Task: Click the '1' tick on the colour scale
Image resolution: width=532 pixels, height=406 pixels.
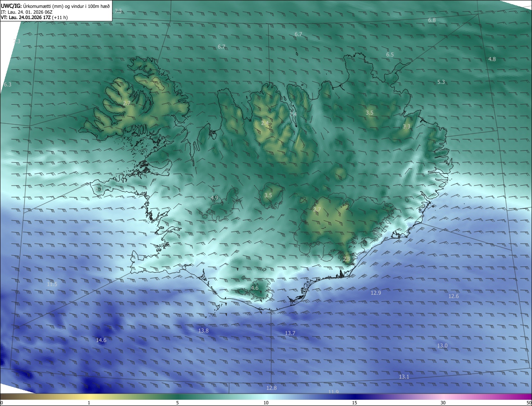Action: point(89,402)
